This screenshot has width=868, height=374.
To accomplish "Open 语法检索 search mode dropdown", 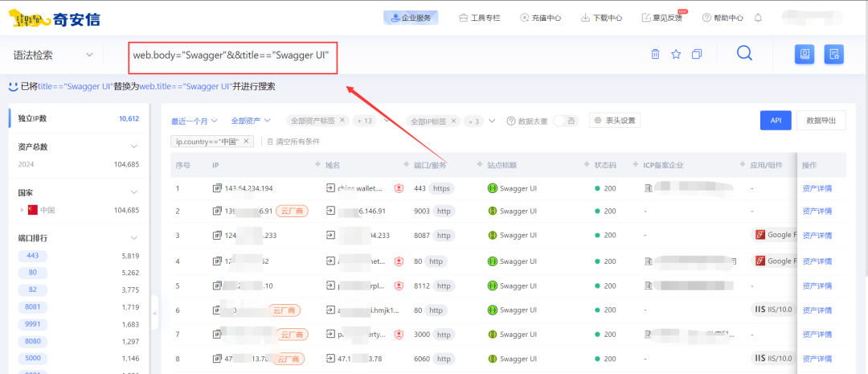I will pos(51,55).
